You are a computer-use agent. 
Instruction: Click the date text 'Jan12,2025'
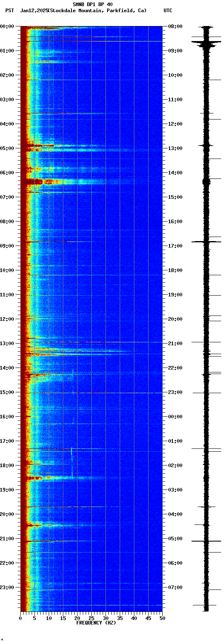point(34,11)
